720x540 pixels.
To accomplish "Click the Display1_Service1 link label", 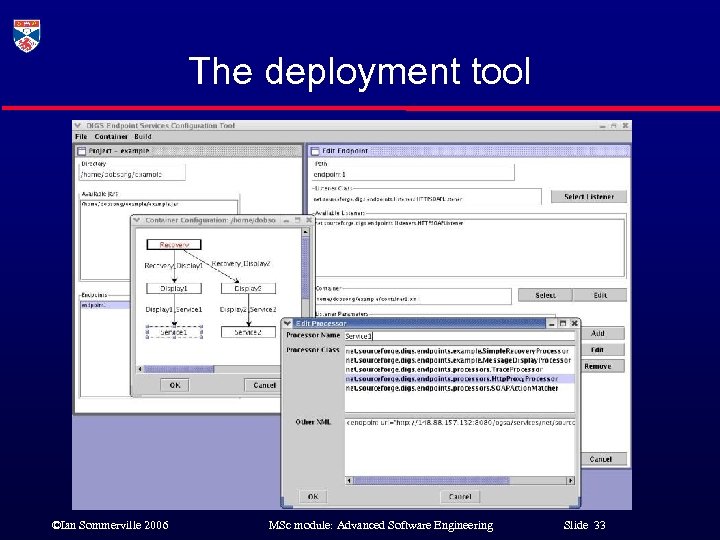I will (x=174, y=309).
